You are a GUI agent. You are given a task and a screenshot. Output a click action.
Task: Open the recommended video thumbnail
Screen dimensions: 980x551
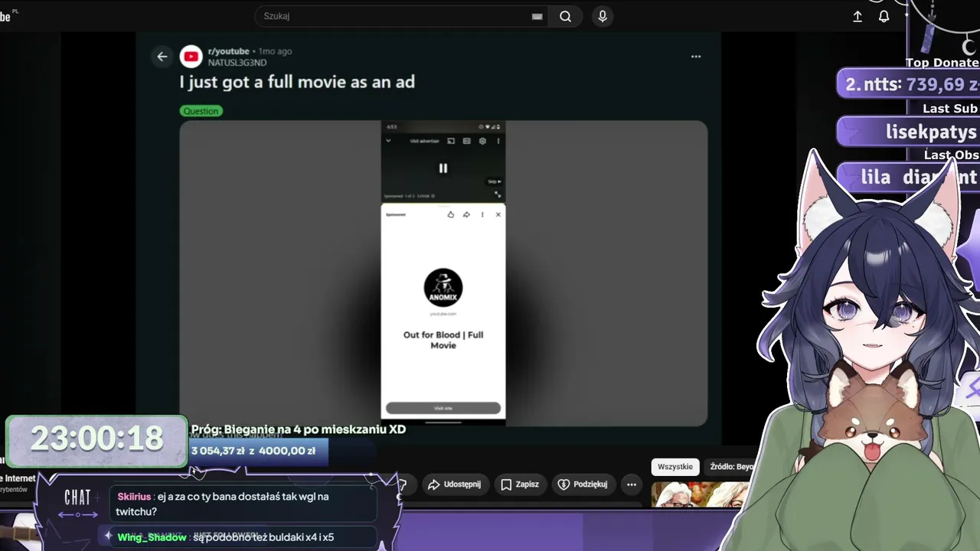pyautogui.click(x=701, y=494)
